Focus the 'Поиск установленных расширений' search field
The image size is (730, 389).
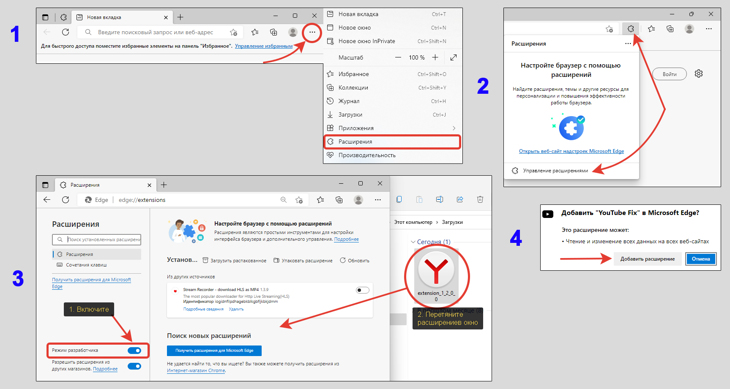(x=96, y=240)
